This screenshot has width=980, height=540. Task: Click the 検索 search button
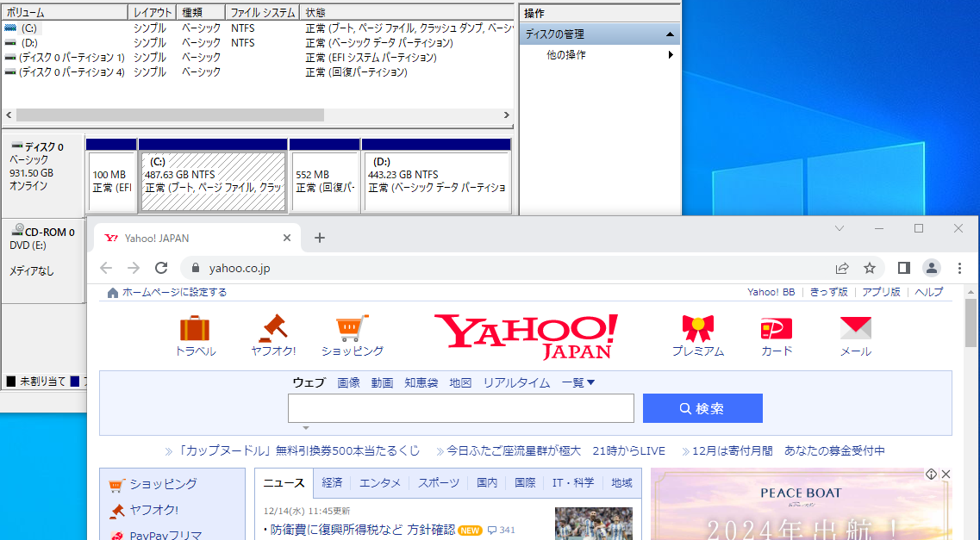pos(702,408)
